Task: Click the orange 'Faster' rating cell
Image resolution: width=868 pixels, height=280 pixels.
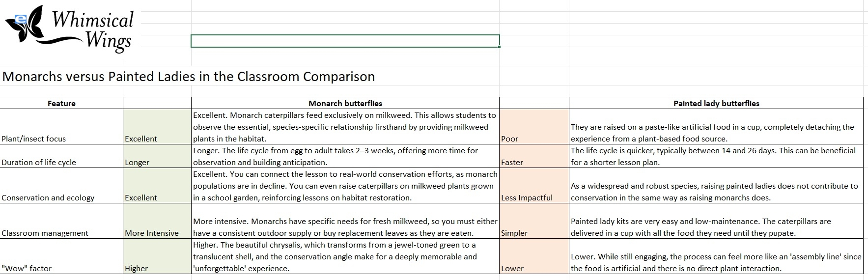Action: click(x=534, y=156)
